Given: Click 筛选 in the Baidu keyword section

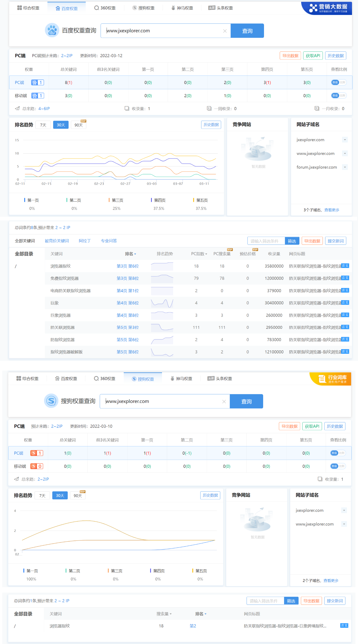Looking at the screenshot, I should pyautogui.click(x=292, y=241).
